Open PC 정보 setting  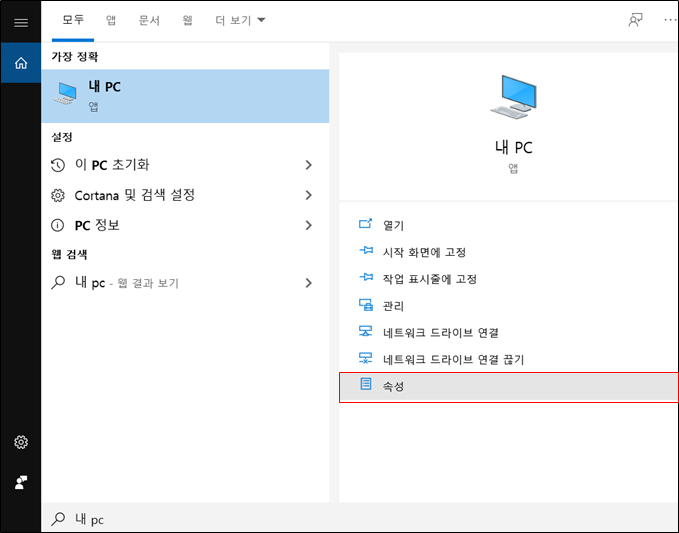click(x=185, y=225)
